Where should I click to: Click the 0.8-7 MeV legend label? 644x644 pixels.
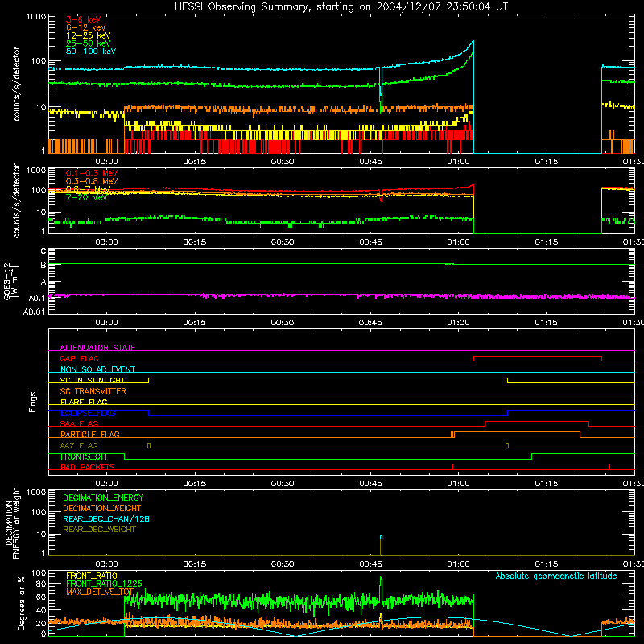coord(89,189)
